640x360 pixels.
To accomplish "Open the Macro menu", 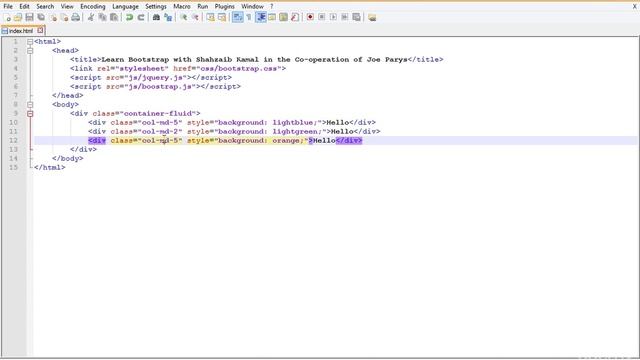I will (x=182, y=7).
